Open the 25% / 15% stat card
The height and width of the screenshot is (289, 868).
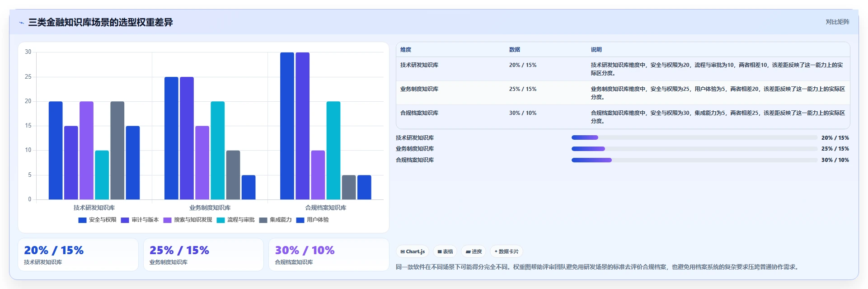(x=203, y=255)
